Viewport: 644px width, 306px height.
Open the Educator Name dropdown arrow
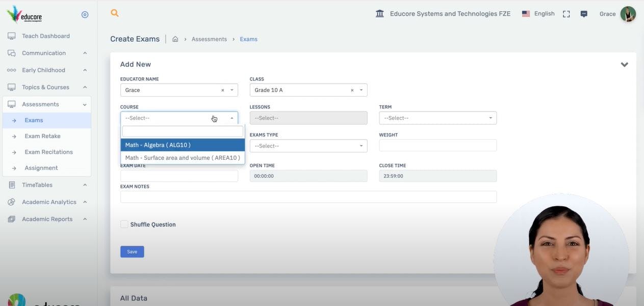[232, 90]
